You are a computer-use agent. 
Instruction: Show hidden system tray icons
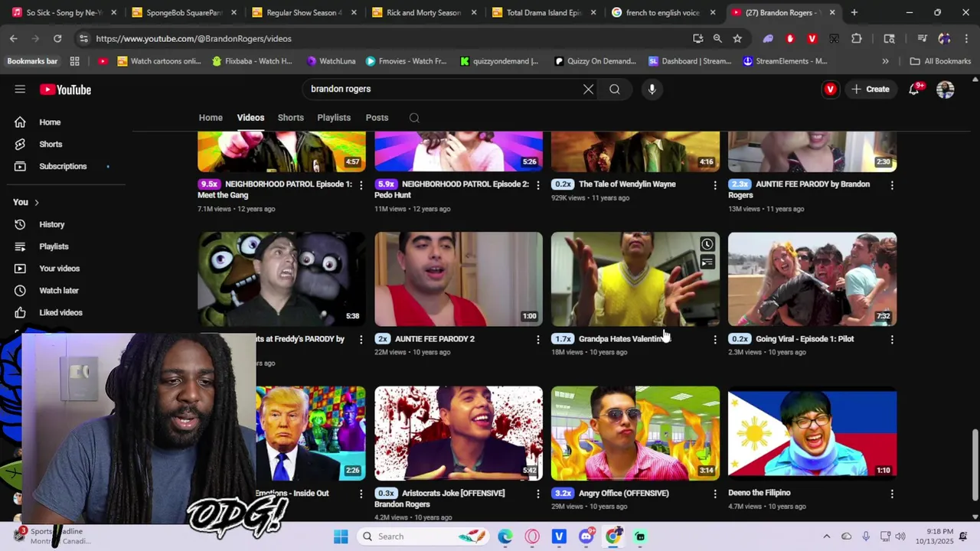pyautogui.click(x=826, y=536)
